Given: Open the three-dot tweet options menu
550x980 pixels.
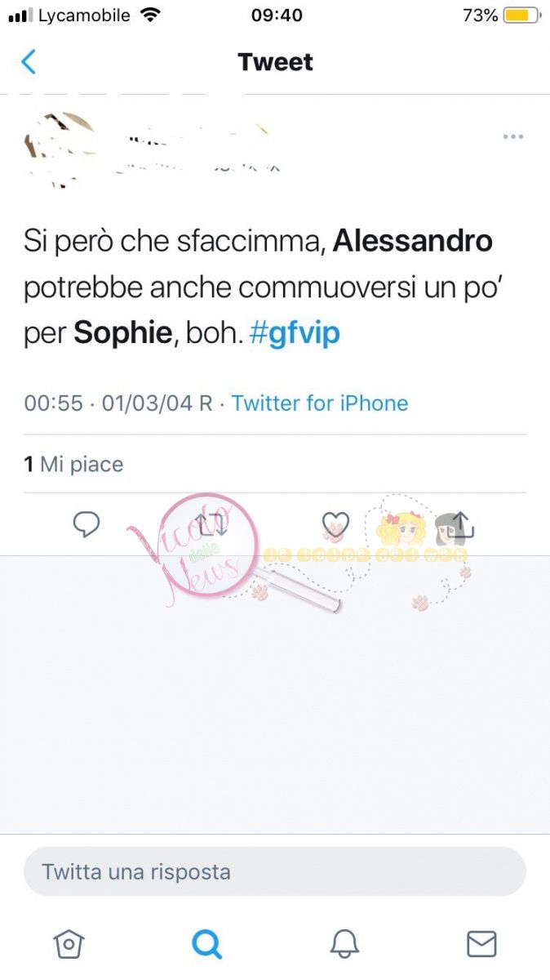Looking at the screenshot, I should point(512,136).
